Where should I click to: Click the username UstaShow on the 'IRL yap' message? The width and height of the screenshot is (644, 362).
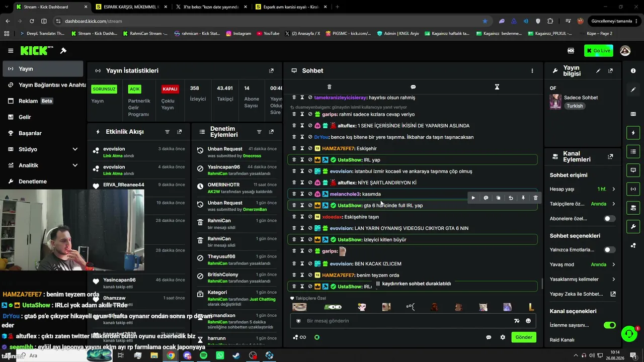[x=350, y=160]
